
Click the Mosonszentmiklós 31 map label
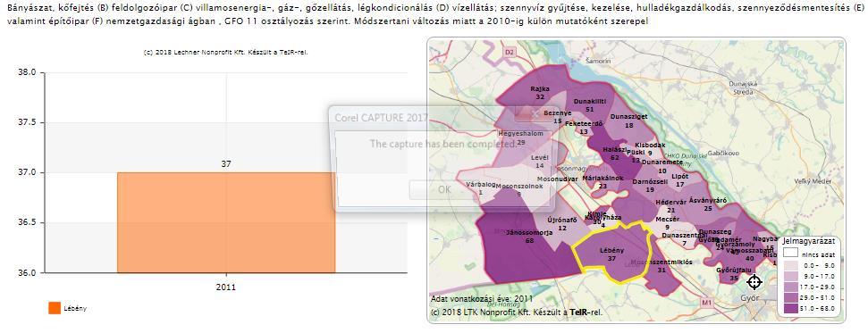pyautogui.click(x=661, y=266)
